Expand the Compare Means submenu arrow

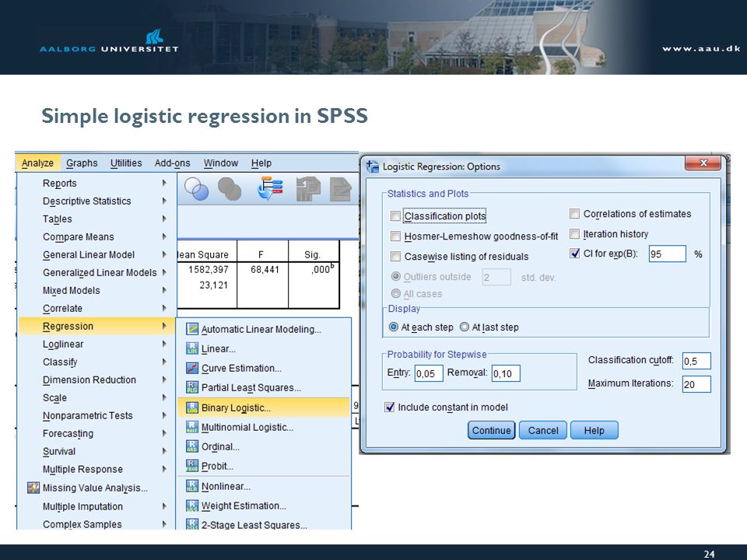click(x=164, y=236)
